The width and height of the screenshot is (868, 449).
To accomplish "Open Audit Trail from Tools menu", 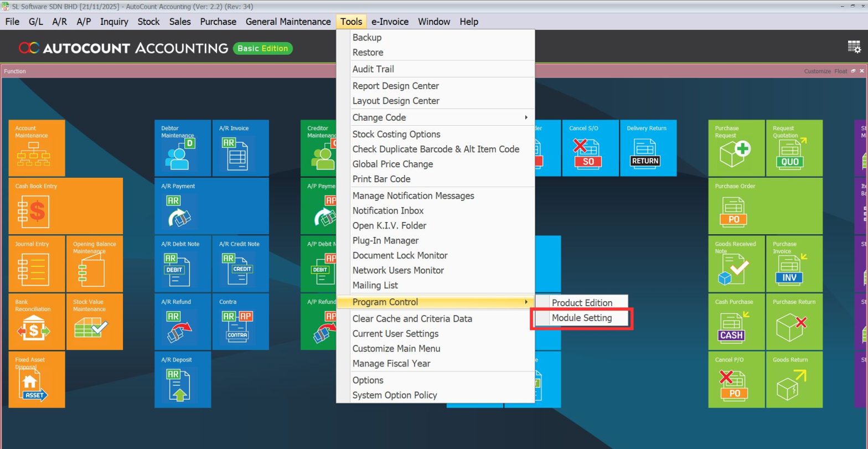I will point(435,69).
